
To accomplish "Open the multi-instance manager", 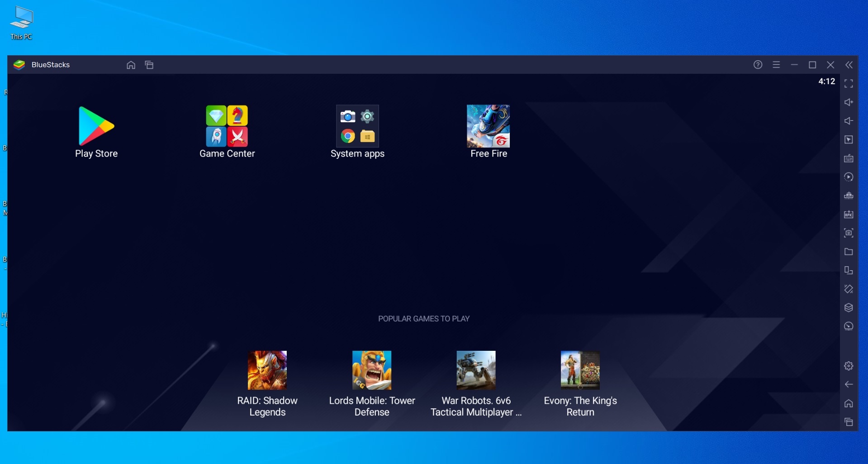I will point(849,270).
